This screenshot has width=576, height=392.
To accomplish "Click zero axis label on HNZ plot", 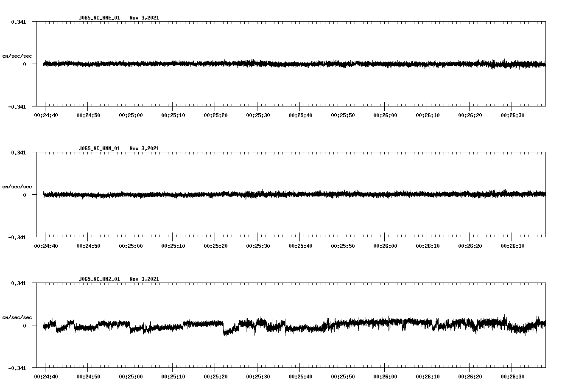I will (25, 326).
